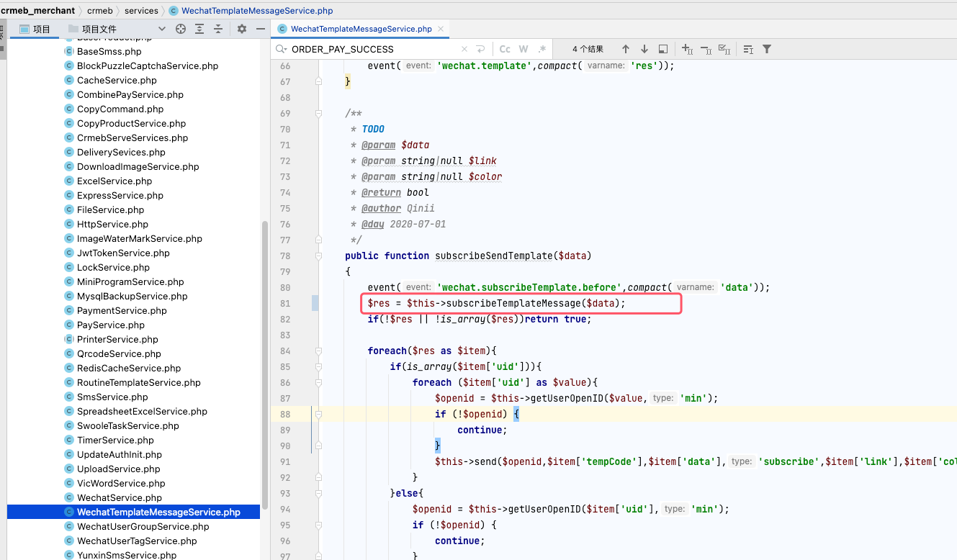957x560 pixels.
Task: Switch to the 项目 panel tab
Action: pos(35,29)
